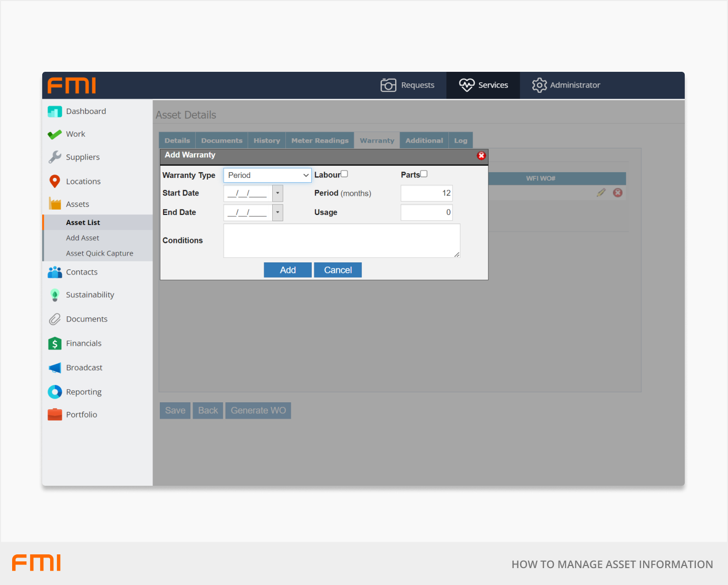Open Reporting donut chart icon
This screenshot has height=585, width=728.
[54, 392]
